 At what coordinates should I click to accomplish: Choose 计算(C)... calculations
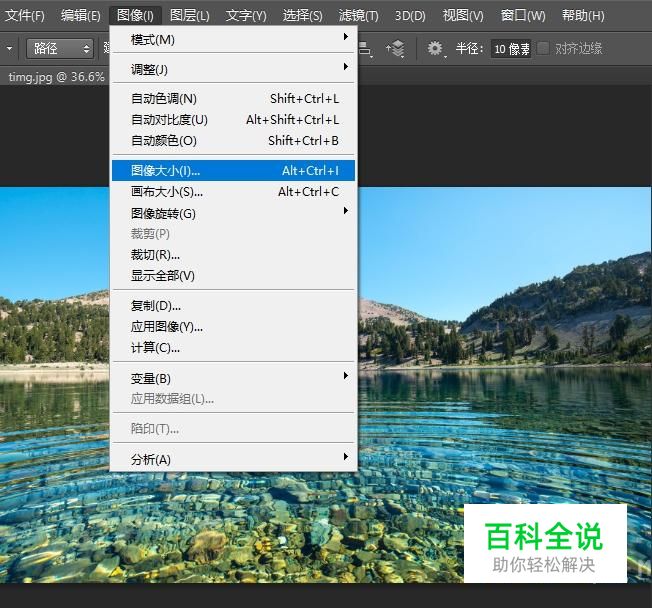tap(233, 347)
